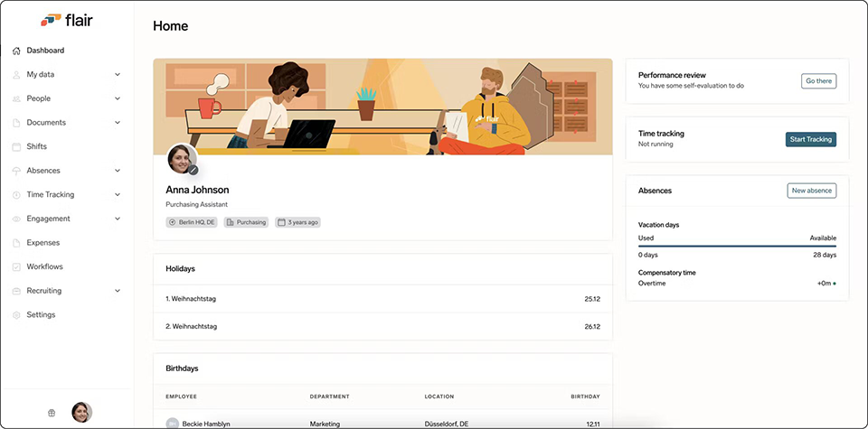The width and height of the screenshot is (868, 429).
Task: Expand the My data menu chevron
Action: pos(118,75)
